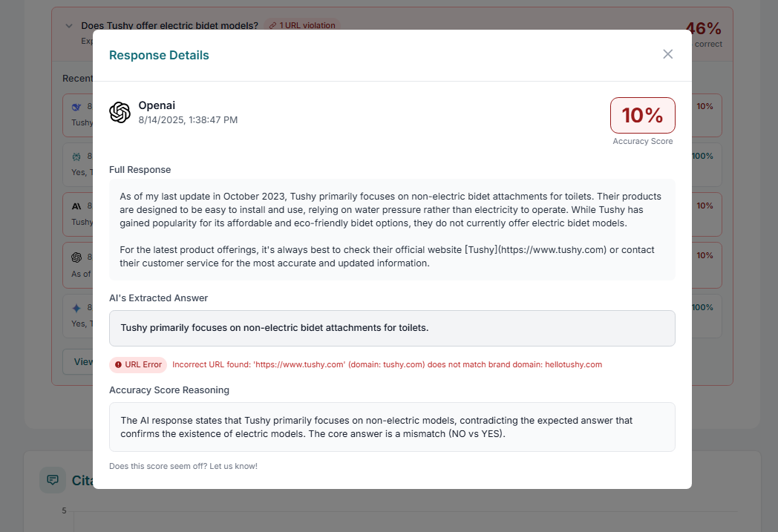
Task: Collapse the Tushy electric bidet question chevron
Action: [x=69, y=26]
